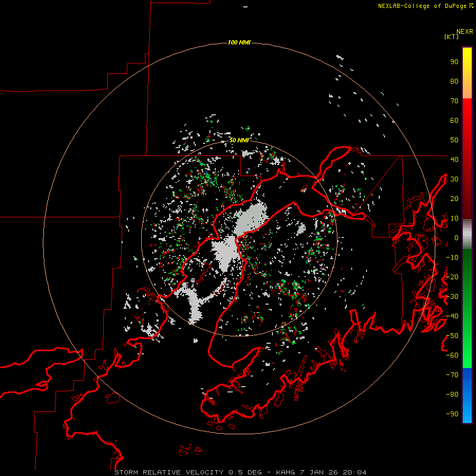Click the 50 NMI range ring label
The image size is (476, 476).
[239, 140]
